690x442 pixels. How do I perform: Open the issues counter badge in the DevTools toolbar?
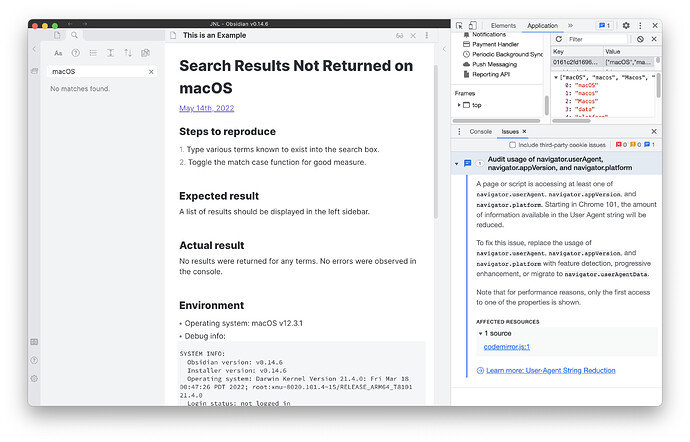click(604, 26)
